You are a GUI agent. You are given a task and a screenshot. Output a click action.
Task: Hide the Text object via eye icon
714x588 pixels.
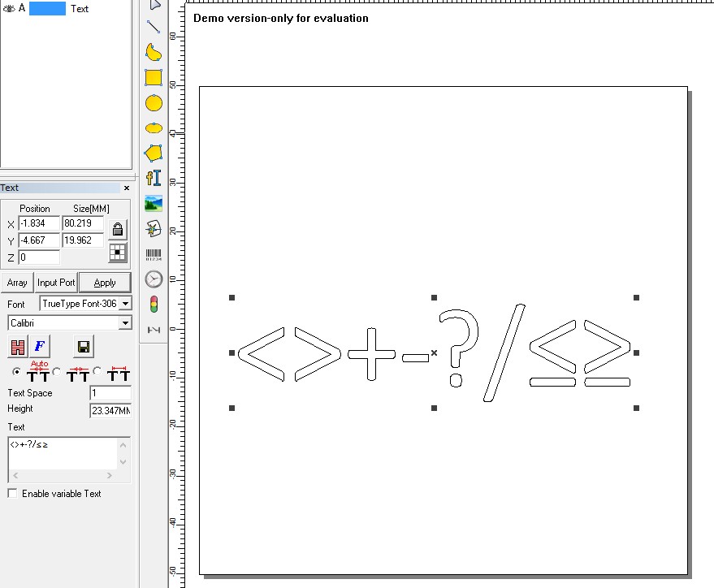(x=10, y=8)
